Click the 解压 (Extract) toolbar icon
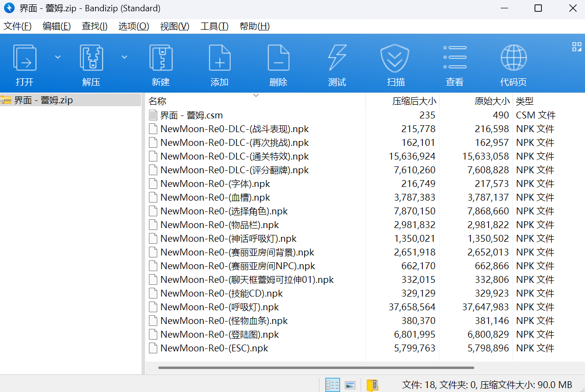The width and height of the screenshot is (585, 392). 91,58
